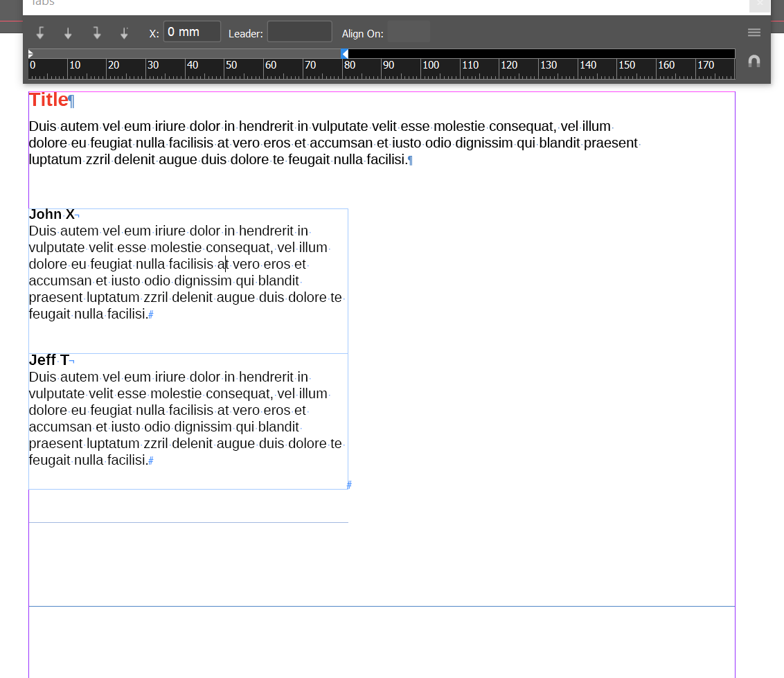Click the X position input field showing 0 mm

pos(192,31)
